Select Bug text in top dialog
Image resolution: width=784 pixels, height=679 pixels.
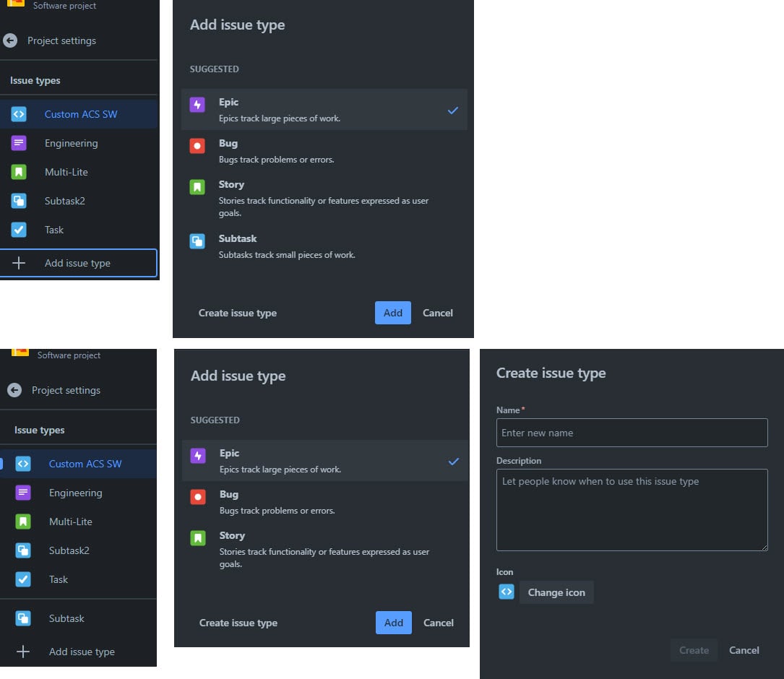point(228,144)
